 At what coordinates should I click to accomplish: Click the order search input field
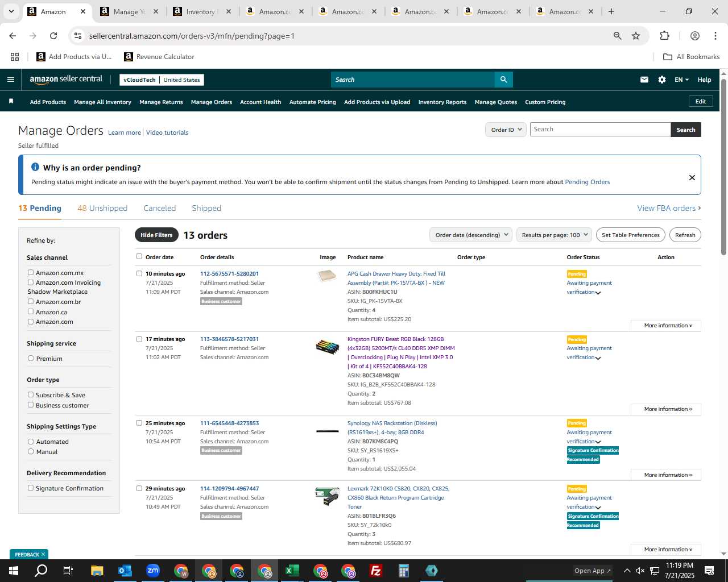(600, 130)
